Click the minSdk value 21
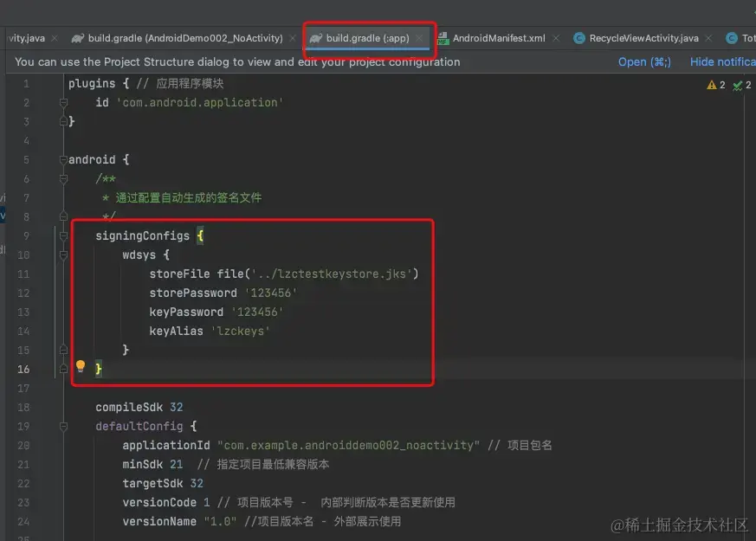756x541 pixels. 177,465
